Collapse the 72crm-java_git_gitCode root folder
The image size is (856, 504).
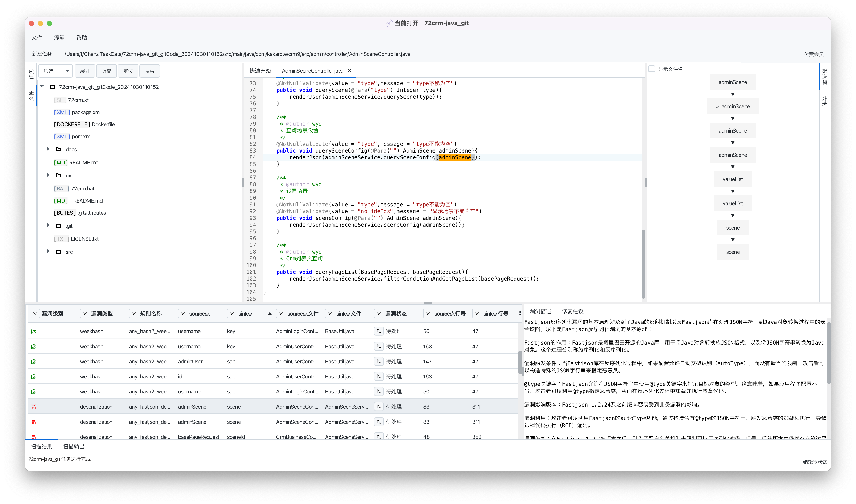(x=42, y=87)
